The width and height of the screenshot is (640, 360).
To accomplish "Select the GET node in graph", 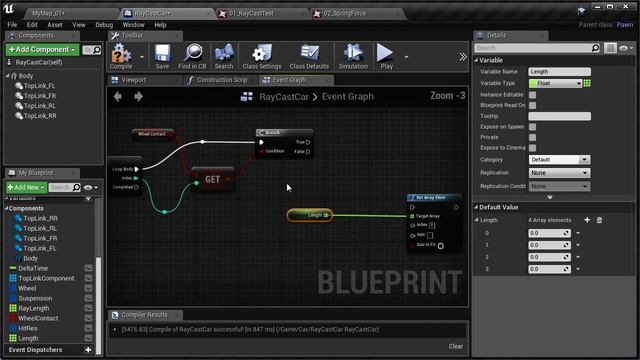I will tap(213, 179).
